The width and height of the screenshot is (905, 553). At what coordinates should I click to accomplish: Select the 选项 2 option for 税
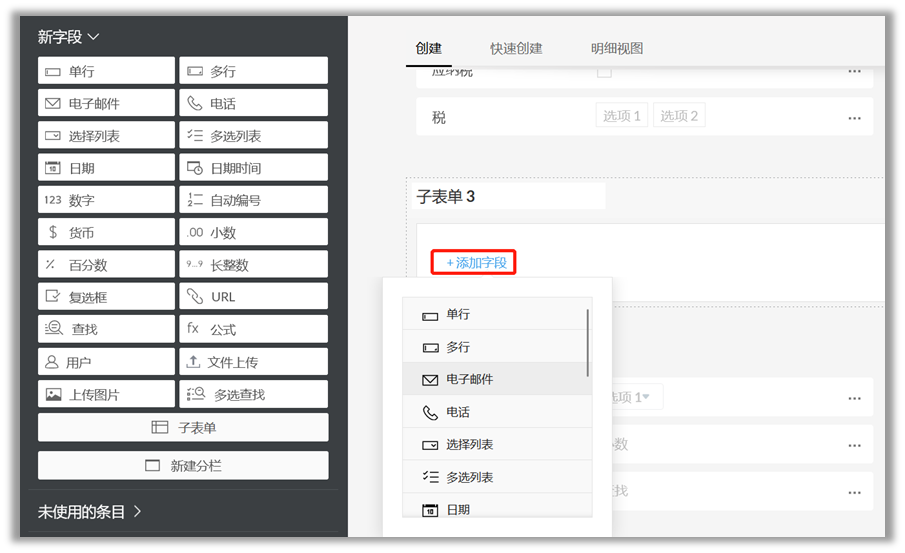(x=679, y=116)
